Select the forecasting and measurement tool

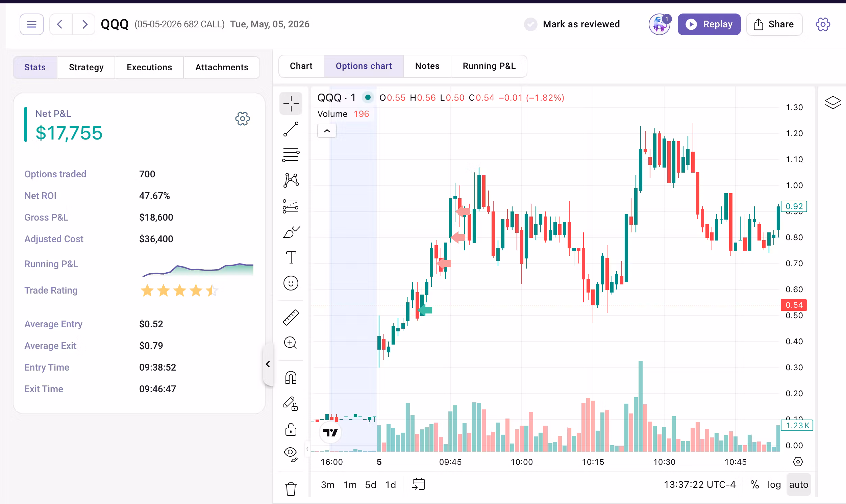click(x=291, y=206)
